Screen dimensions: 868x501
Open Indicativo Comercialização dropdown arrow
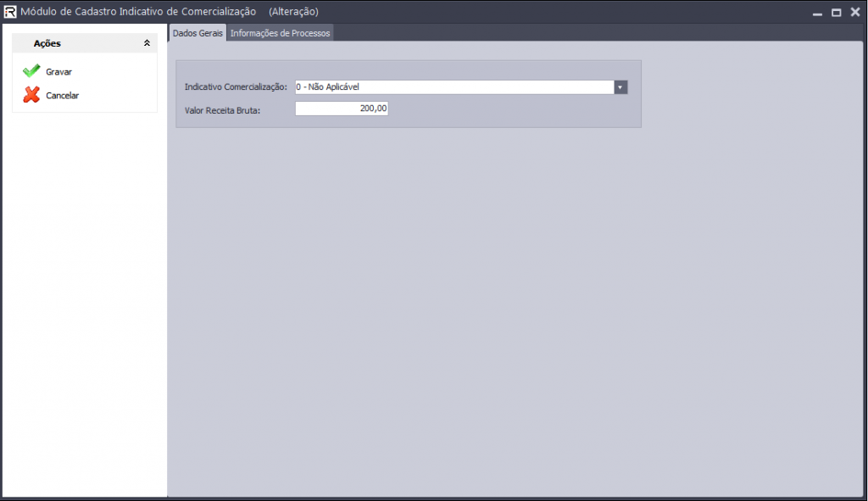(620, 87)
